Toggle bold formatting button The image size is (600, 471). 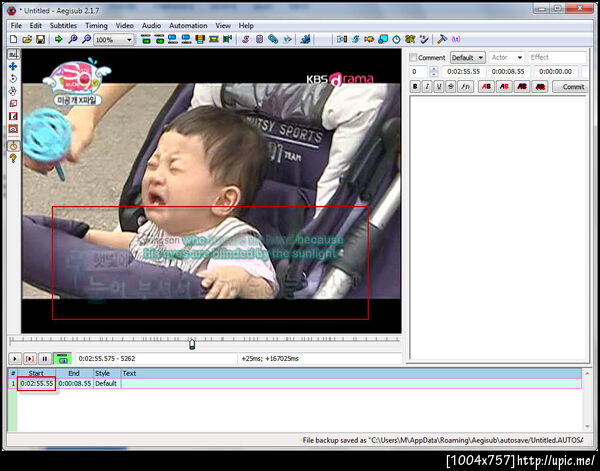point(415,87)
